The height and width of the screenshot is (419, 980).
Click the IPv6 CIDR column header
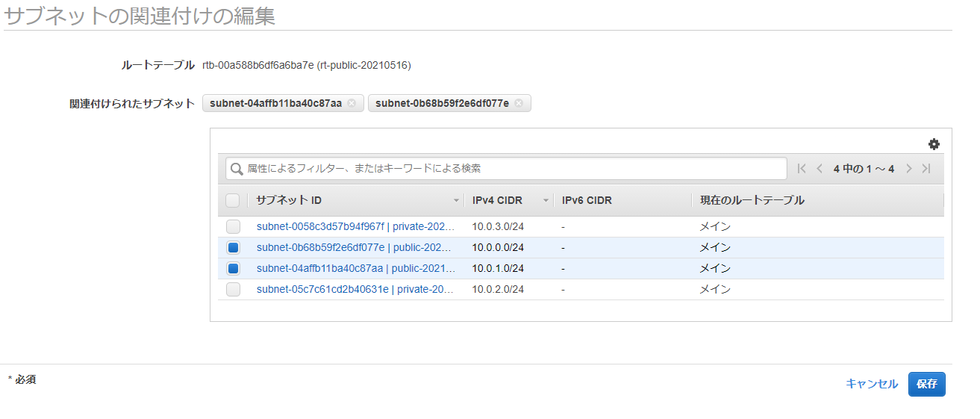(x=587, y=200)
